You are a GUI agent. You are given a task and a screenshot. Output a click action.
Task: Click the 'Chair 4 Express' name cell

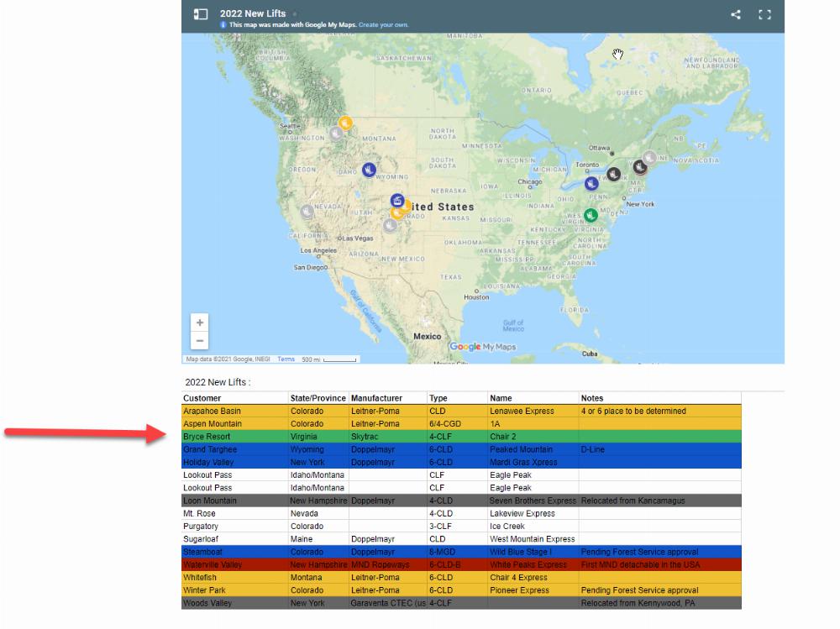pyautogui.click(x=533, y=578)
